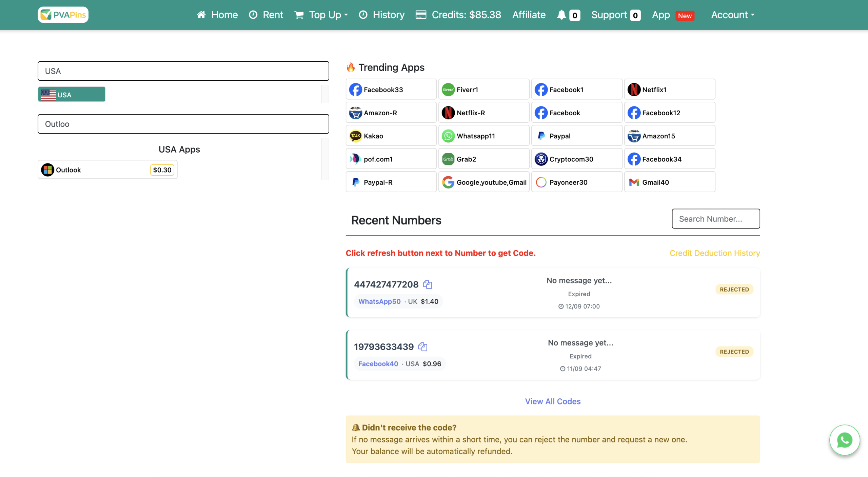Screen dimensions: 868x477
Task: Select Cryptocom30 trending app
Action: (x=577, y=159)
